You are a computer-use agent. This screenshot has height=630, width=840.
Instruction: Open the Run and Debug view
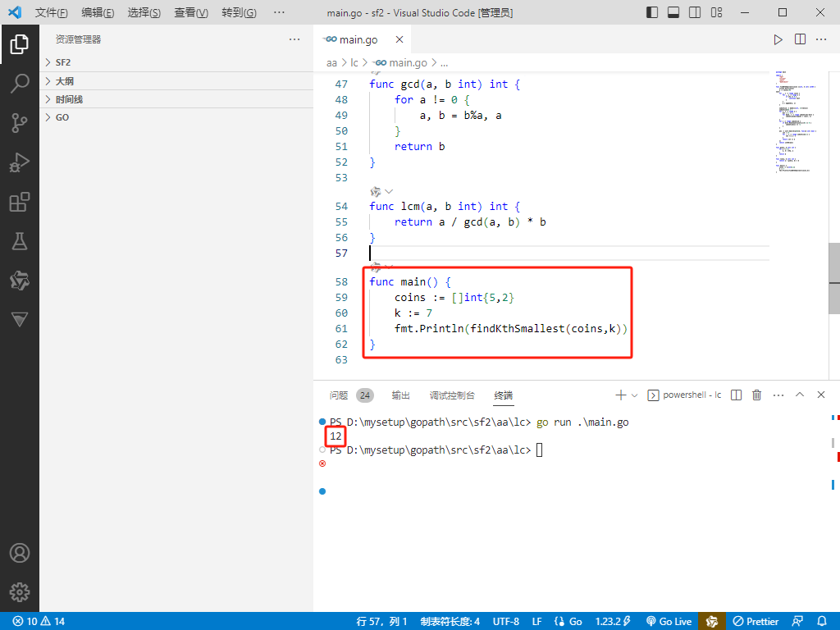click(20, 162)
